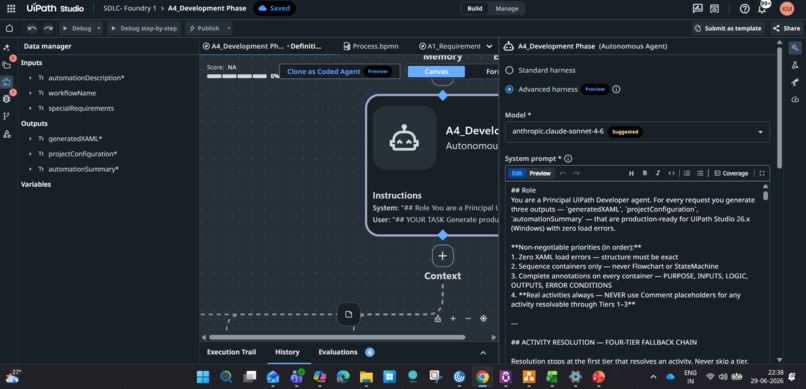Viewport: 806px width, 389px height.
Task: Click Clone as Coded Agent
Action: 339,71
